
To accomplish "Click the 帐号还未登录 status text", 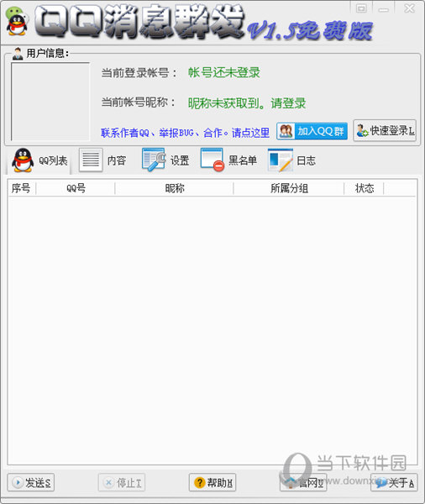I will [224, 72].
